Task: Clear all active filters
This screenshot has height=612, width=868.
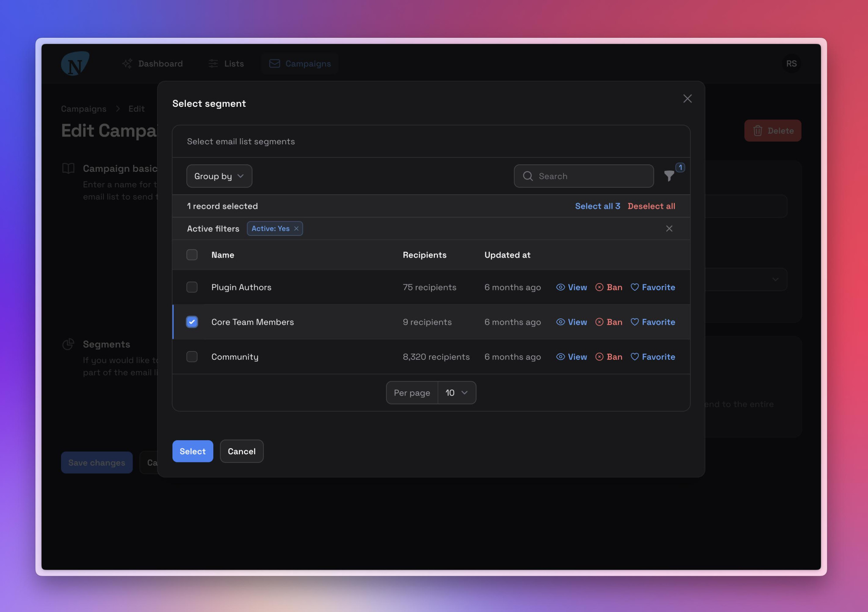Action: (x=669, y=228)
